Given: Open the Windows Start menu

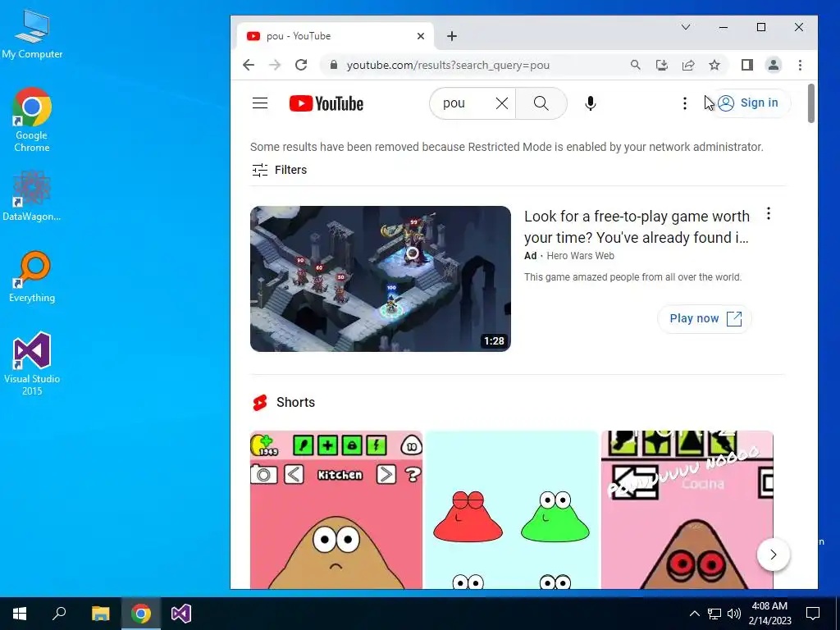Looking at the screenshot, I should [x=20, y=614].
